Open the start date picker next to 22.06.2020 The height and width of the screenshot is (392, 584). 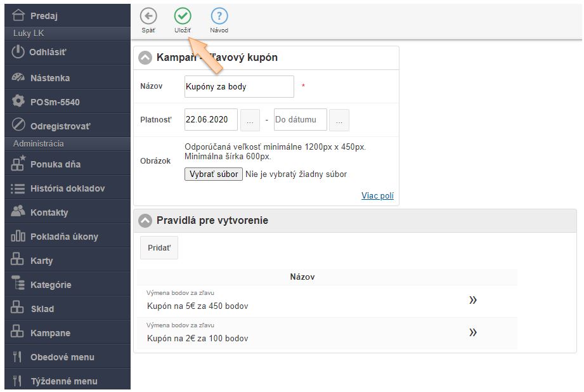(x=250, y=120)
